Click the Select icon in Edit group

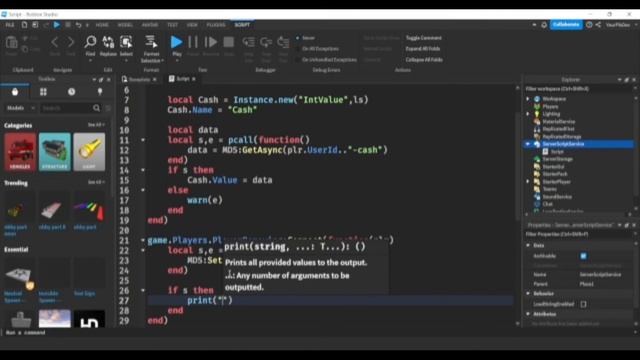[x=126, y=42]
